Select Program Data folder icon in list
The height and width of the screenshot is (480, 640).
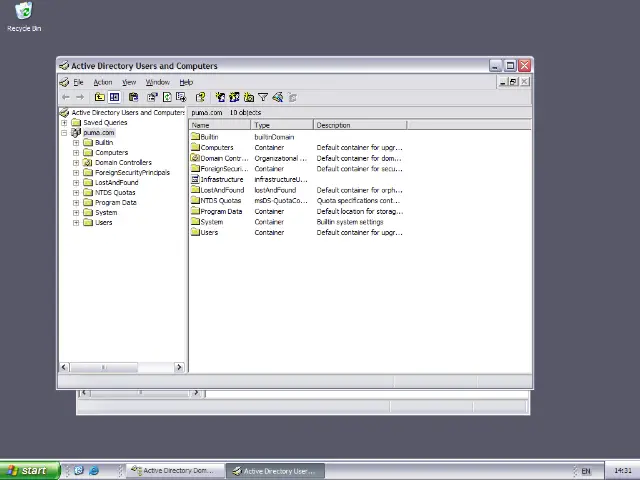(x=195, y=211)
